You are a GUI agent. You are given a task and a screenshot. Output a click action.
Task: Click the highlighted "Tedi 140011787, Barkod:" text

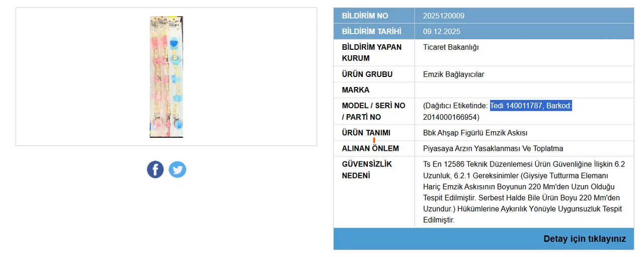tap(531, 106)
